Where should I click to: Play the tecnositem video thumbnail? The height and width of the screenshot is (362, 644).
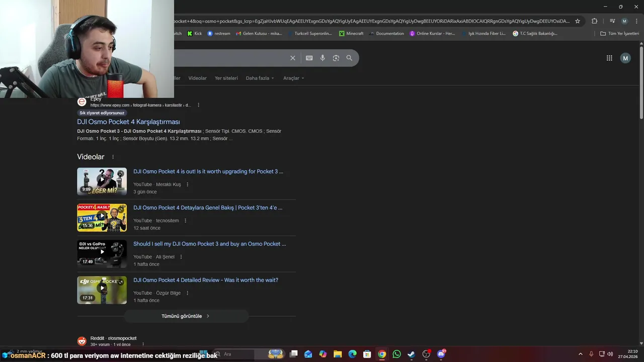pyautogui.click(x=102, y=218)
